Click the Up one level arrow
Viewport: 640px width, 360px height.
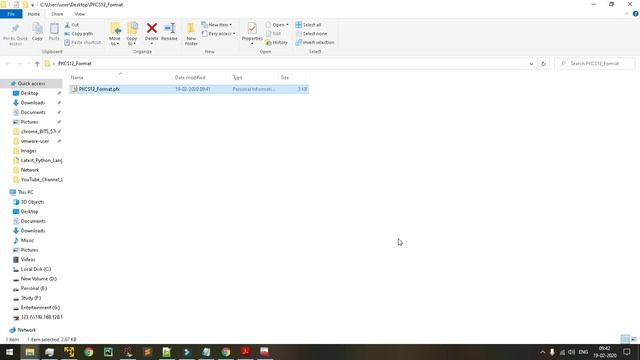tap(37, 64)
